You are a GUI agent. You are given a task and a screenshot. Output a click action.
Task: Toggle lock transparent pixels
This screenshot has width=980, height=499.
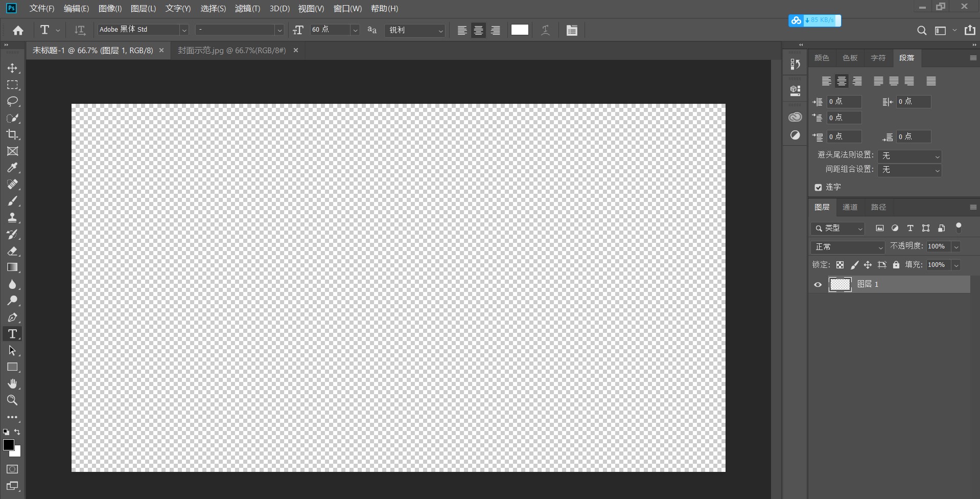[840, 265]
